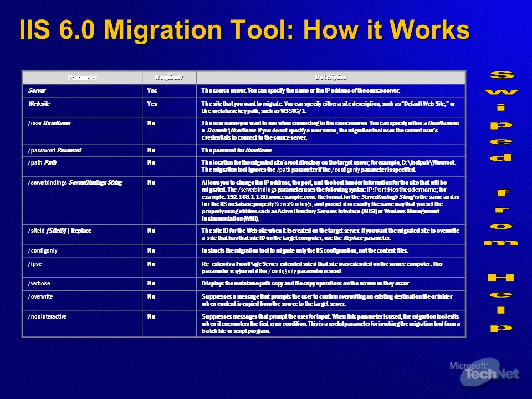Click 'No' in the /overwrite row
This screenshot has height=399, width=532.
(x=151, y=296)
